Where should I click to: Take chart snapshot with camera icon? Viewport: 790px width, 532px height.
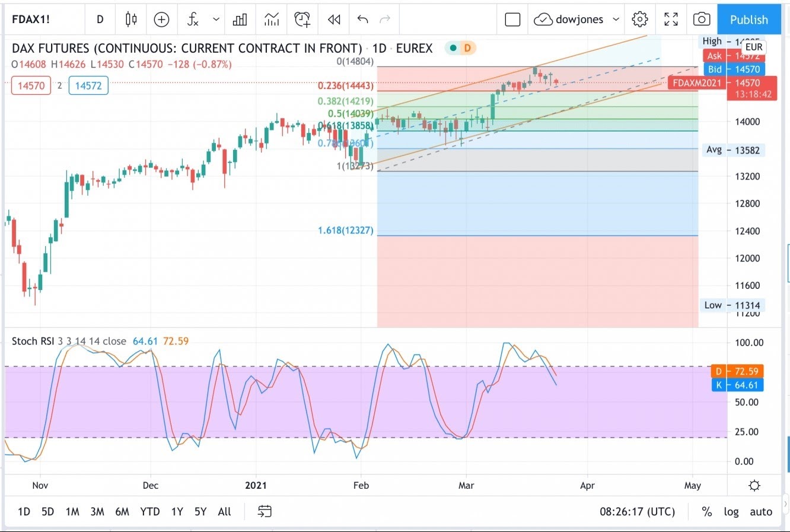coord(702,20)
